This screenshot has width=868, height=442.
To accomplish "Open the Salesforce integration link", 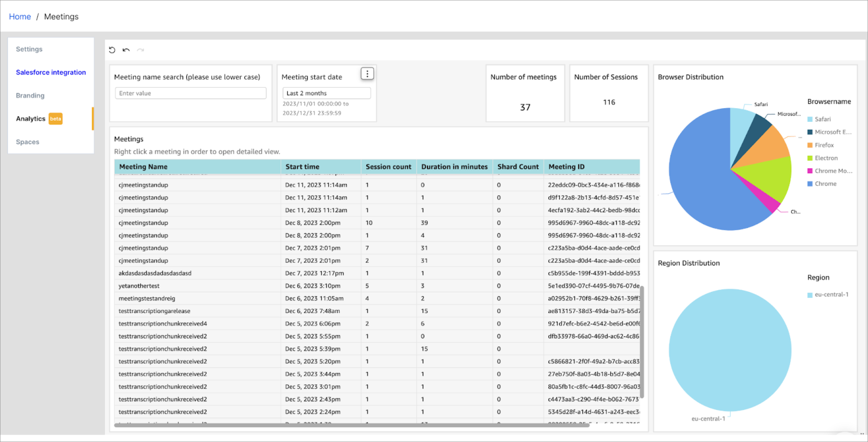I will pos(51,72).
